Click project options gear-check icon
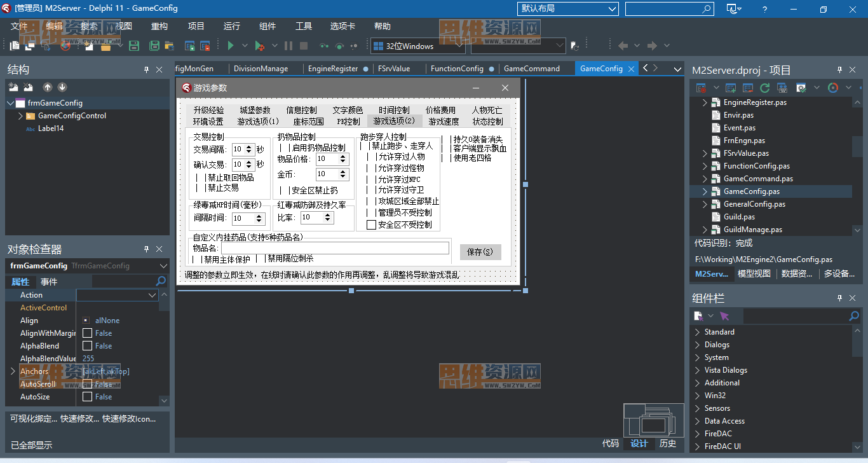This screenshot has width=868, height=463. click(x=801, y=88)
